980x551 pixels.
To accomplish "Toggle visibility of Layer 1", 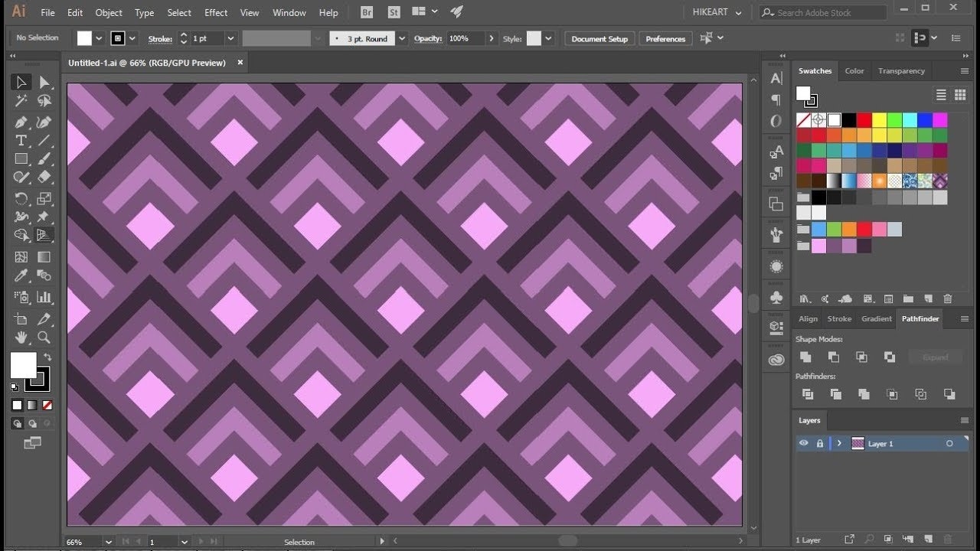I will (x=803, y=443).
